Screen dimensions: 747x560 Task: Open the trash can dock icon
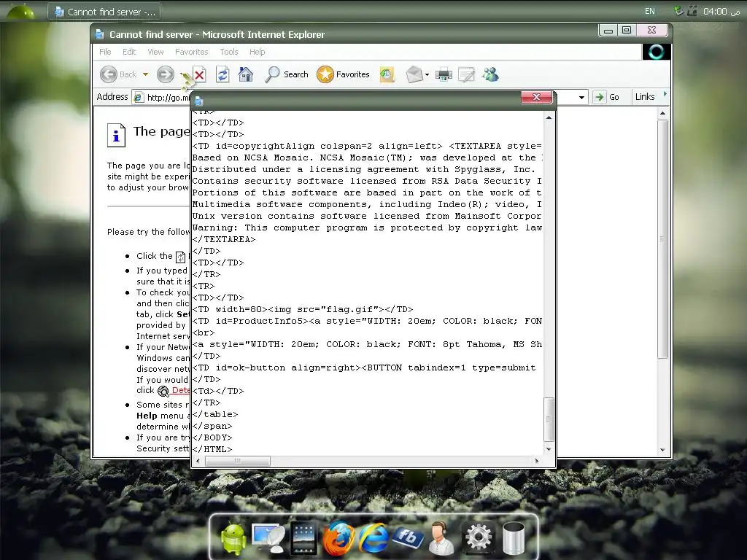pyautogui.click(x=514, y=538)
